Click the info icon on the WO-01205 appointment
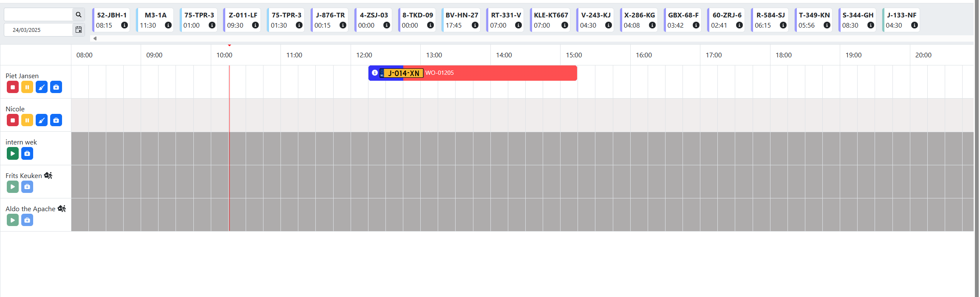The width and height of the screenshot is (980, 297). 374,73
